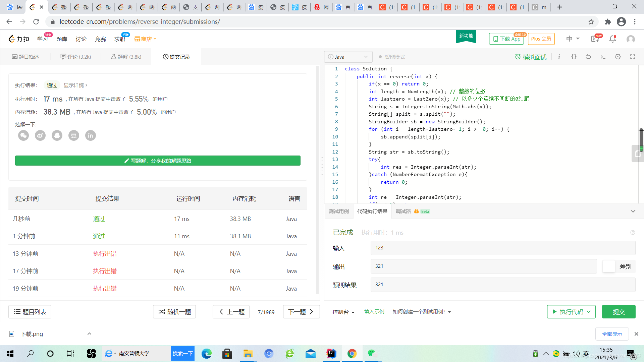Image resolution: width=644 pixels, height=362 pixels.
Task: Click the green 提交 submit button
Action: (619, 312)
